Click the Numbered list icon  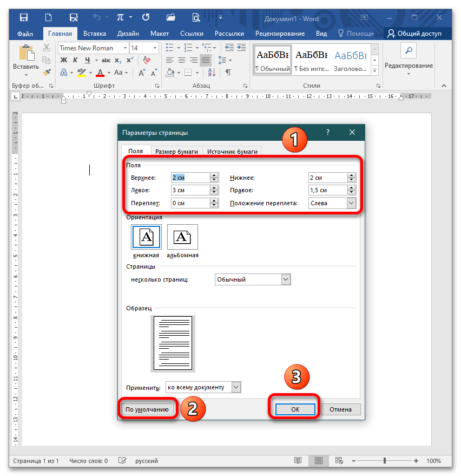click(x=188, y=48)
